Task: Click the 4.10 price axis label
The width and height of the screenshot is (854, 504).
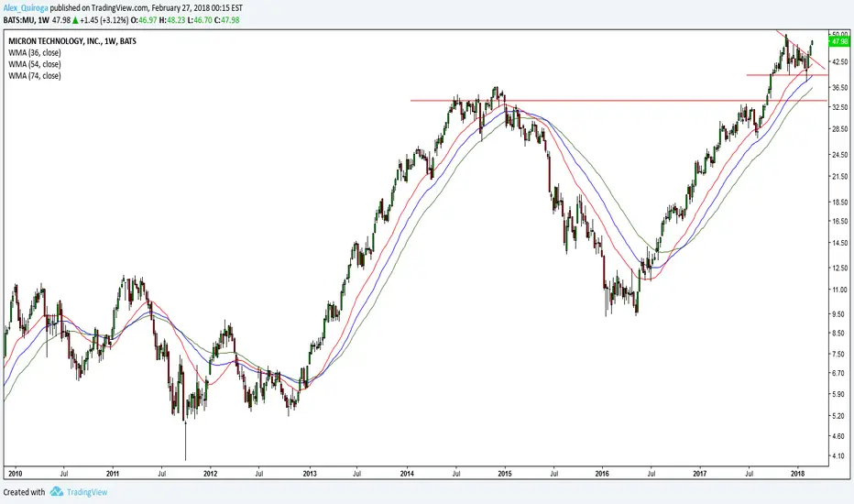Action: tap(840, 456)
